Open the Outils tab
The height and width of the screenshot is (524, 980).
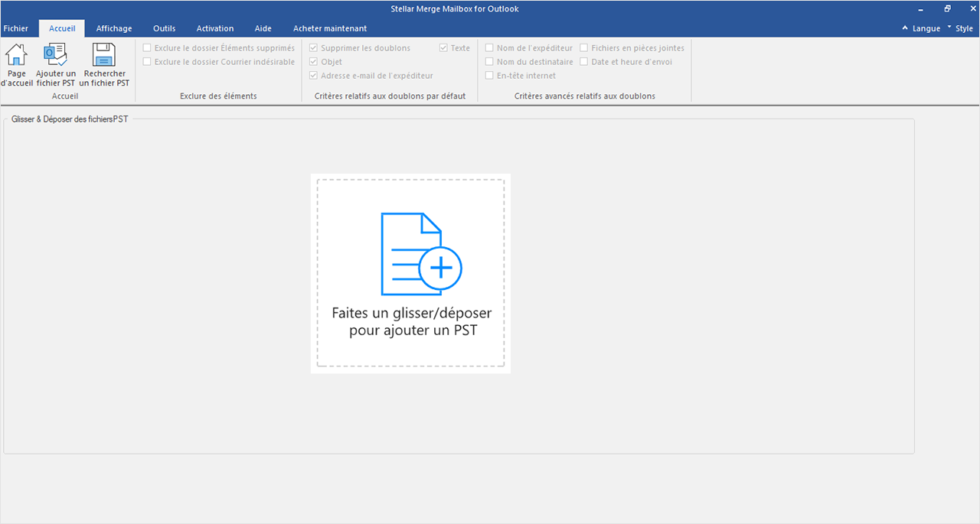(164, 28)
